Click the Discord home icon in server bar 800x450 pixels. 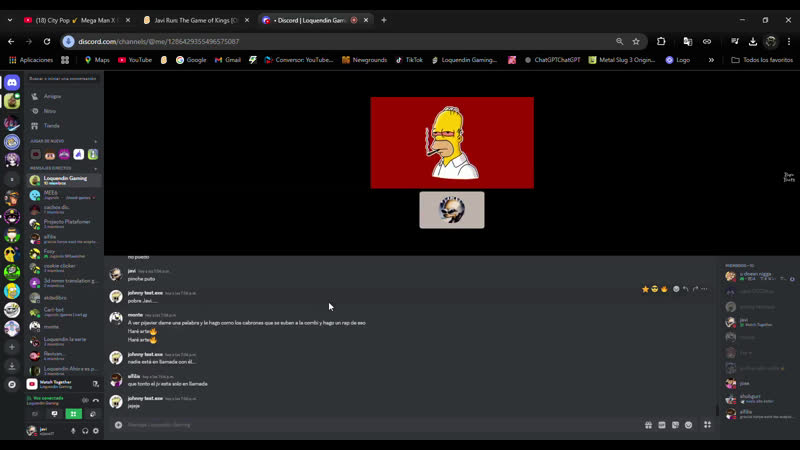pos(11,82)
